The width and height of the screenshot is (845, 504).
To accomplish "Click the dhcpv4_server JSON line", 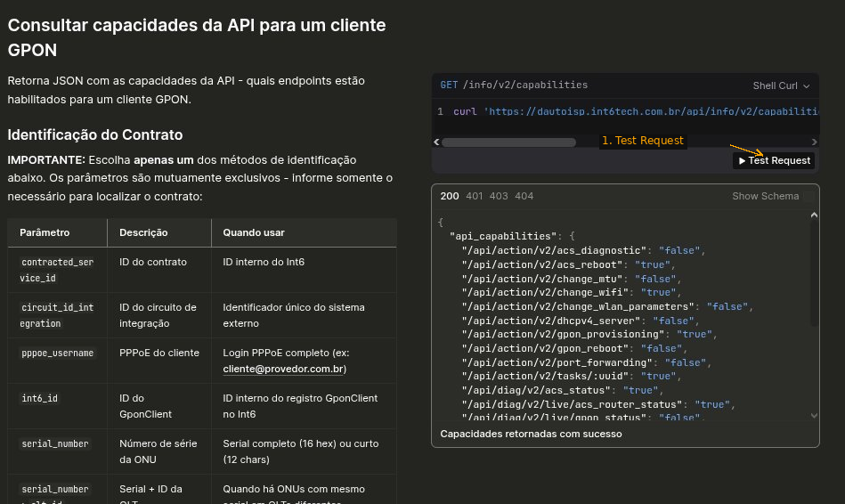I will [581, 321].
